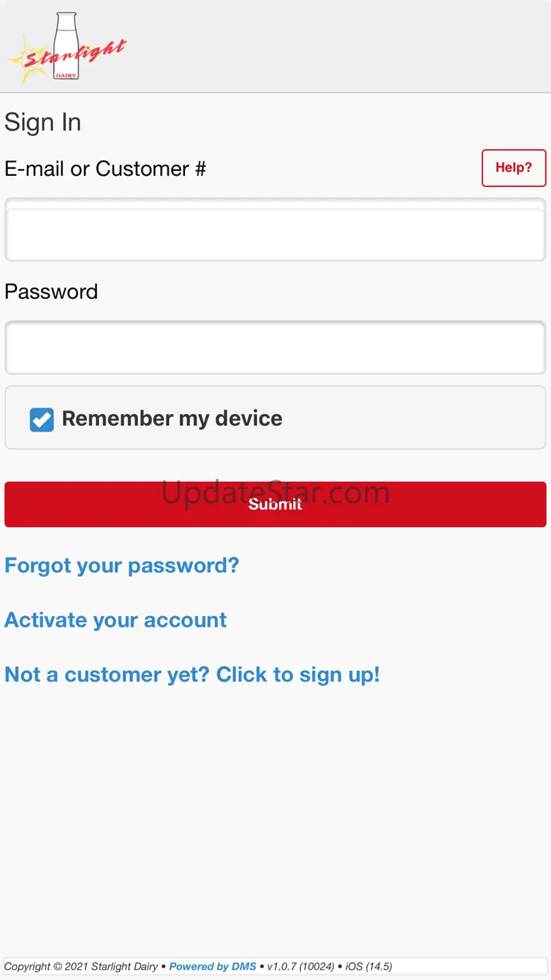Open the Help? button

coord(514,168)
